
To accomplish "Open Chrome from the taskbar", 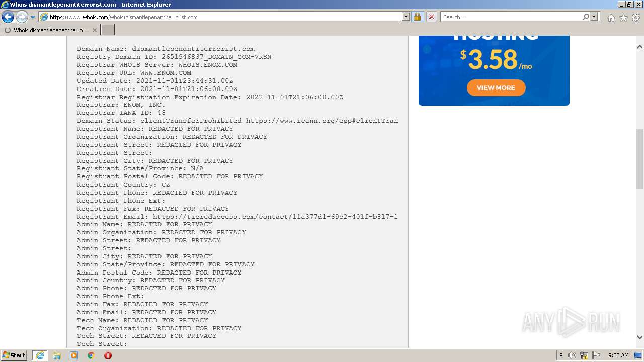I will coord(91,355).
